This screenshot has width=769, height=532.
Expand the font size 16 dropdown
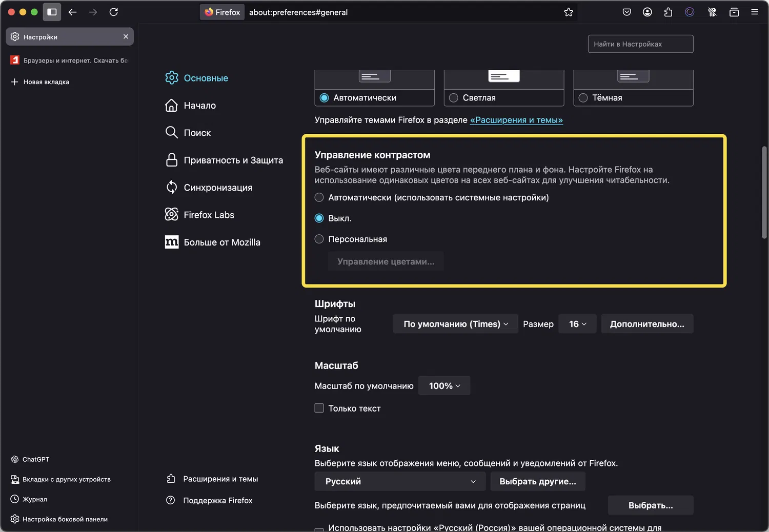point(577,324)
